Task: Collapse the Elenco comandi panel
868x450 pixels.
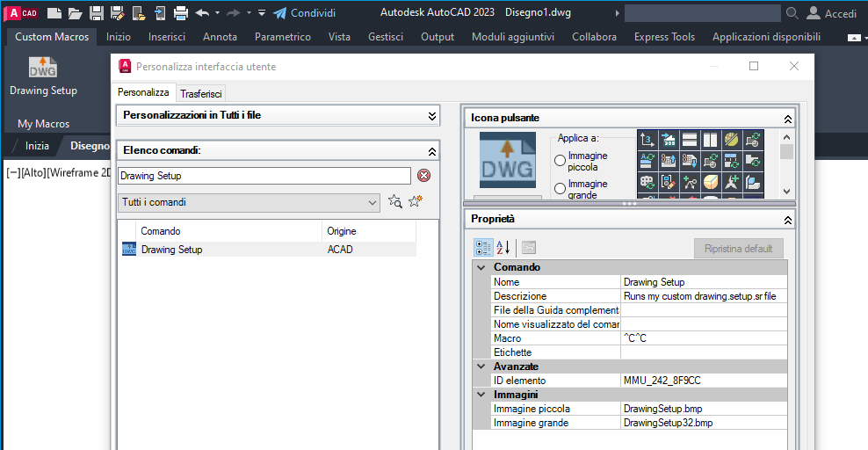Action: click(431, 151)
